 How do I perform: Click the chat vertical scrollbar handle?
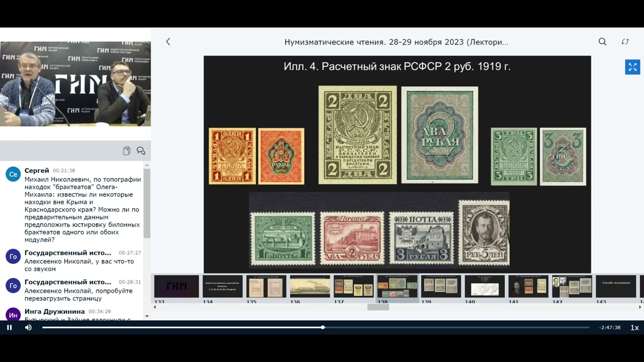click(147, 204)
